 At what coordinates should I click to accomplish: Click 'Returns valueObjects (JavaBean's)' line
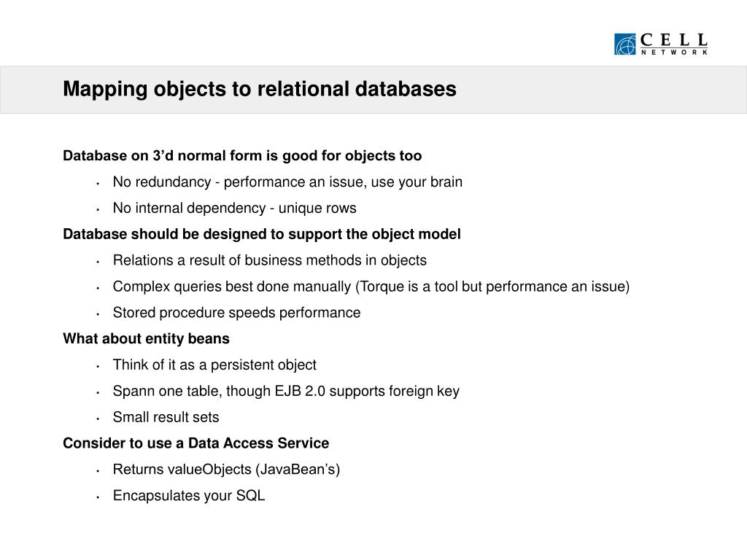226,470
